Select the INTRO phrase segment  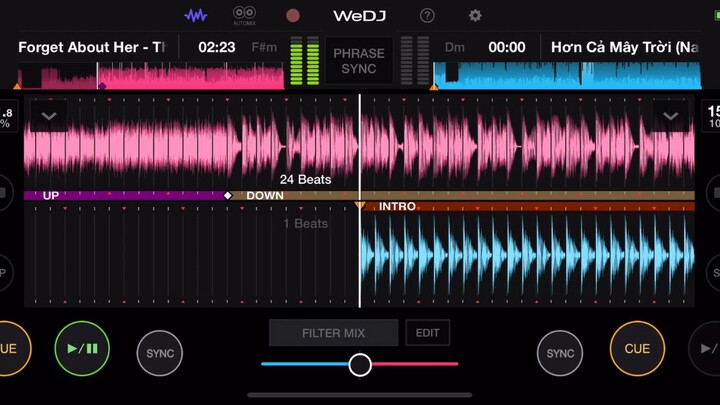(x=528, y=207)
